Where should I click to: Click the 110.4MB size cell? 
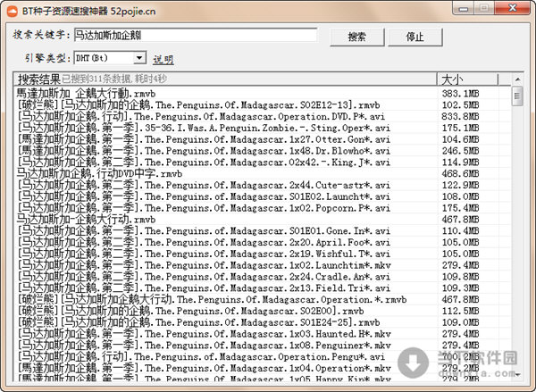click(x=460, y=230)
